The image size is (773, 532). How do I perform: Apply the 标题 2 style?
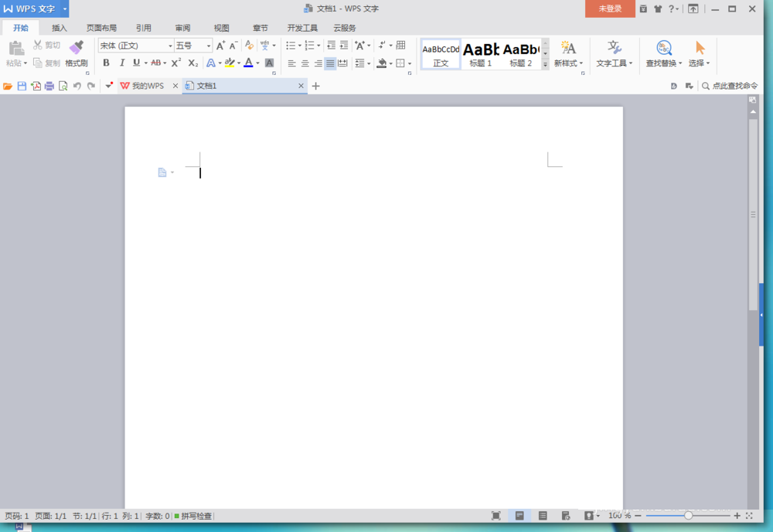[521, 54]
